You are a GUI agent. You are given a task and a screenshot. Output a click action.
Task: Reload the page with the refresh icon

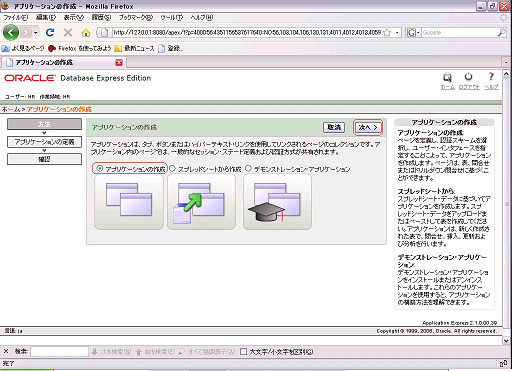[x=50, y=32]
